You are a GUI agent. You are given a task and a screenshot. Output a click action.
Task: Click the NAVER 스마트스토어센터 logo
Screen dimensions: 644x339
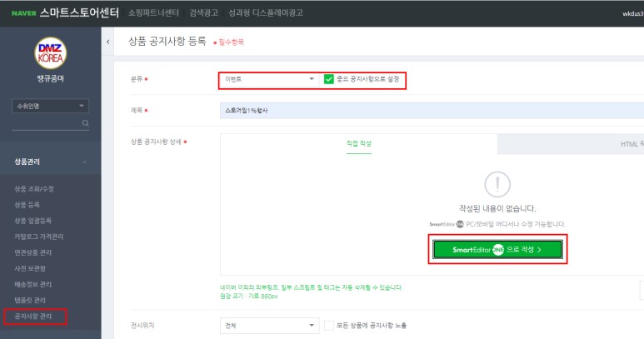point(65,12)
